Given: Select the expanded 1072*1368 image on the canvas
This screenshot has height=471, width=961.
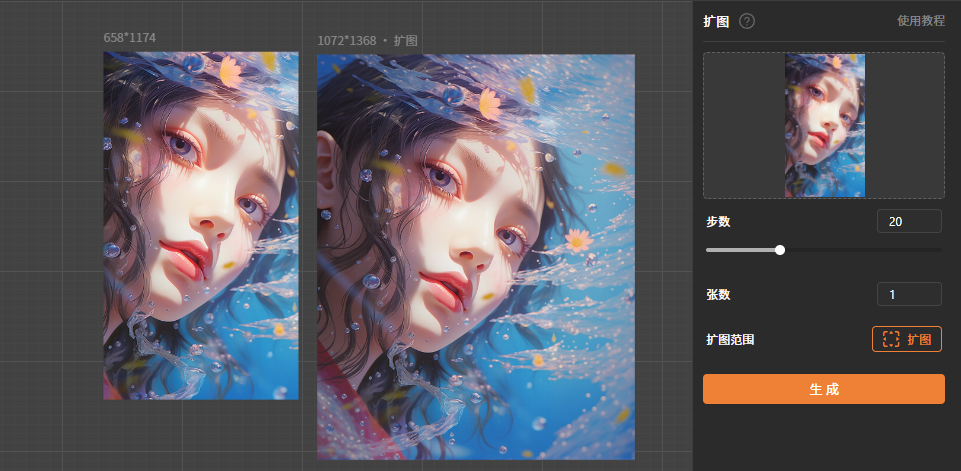Looking at the screenshot, I should 476,257.
